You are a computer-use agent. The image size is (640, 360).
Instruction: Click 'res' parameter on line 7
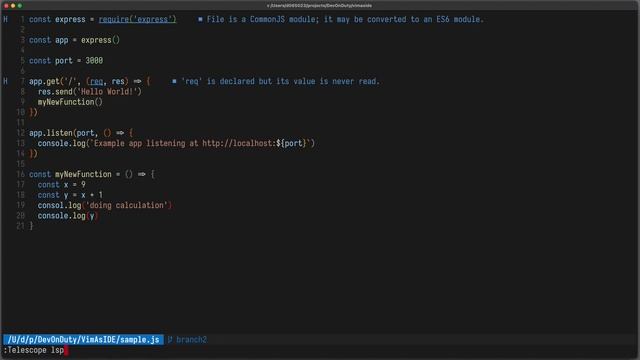118,81
